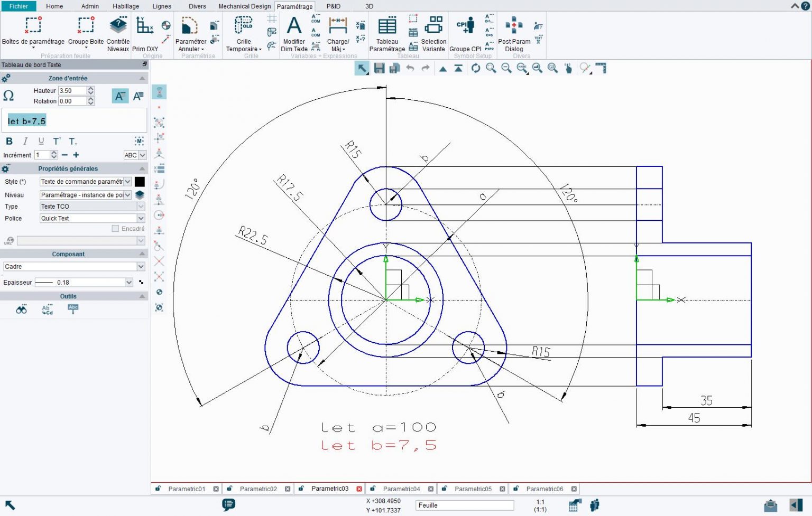812x516 pixels.
Task: Open the Parametric04 sheet tab
Action: pos(401,489)
